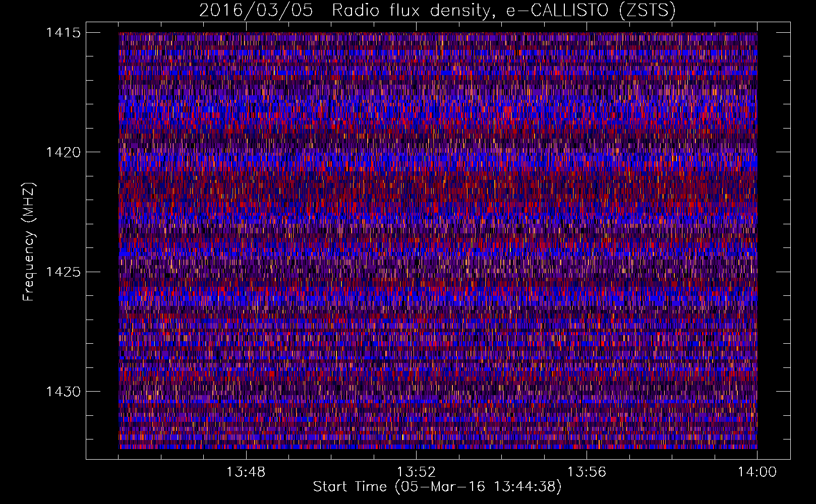
Task: Click the 'Frequency (MHZ)' axis label
Action: 29,242
